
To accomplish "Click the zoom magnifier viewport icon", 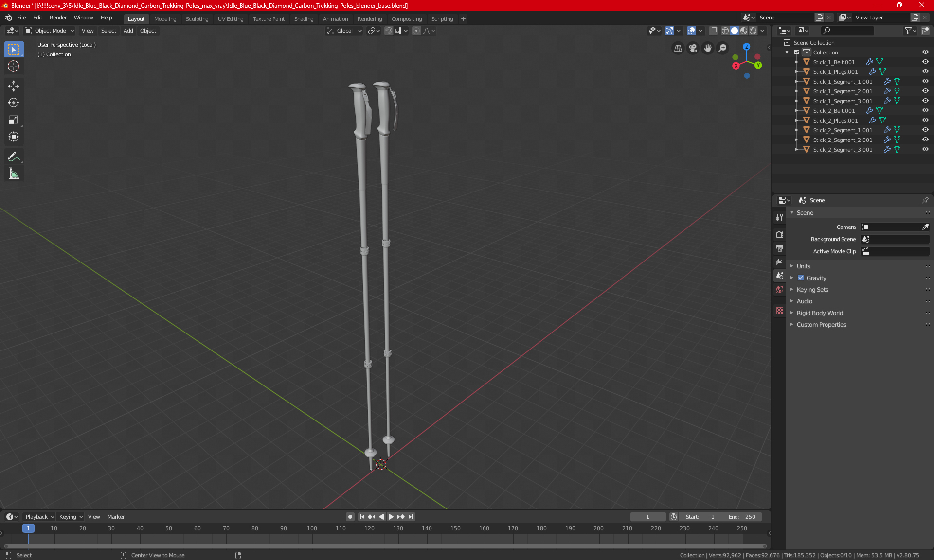I will coord(723,48).
